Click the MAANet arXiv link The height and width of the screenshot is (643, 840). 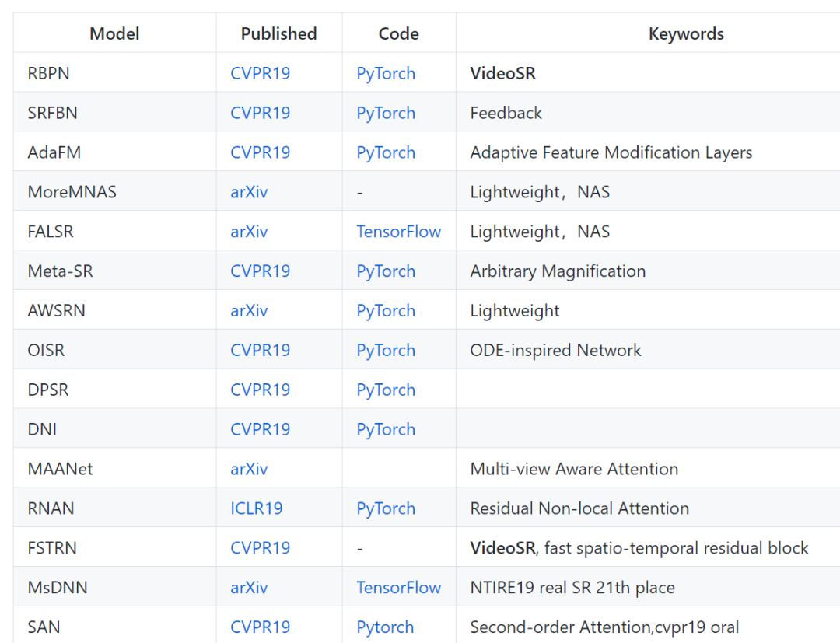249,469
